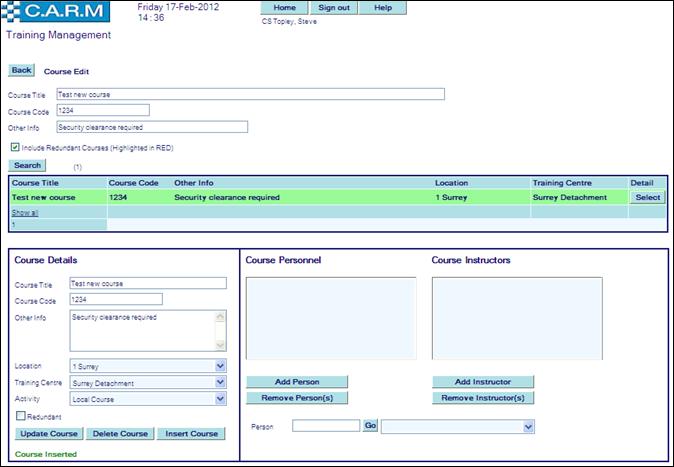Mark course as Redundant checkbox

[21, 416]
